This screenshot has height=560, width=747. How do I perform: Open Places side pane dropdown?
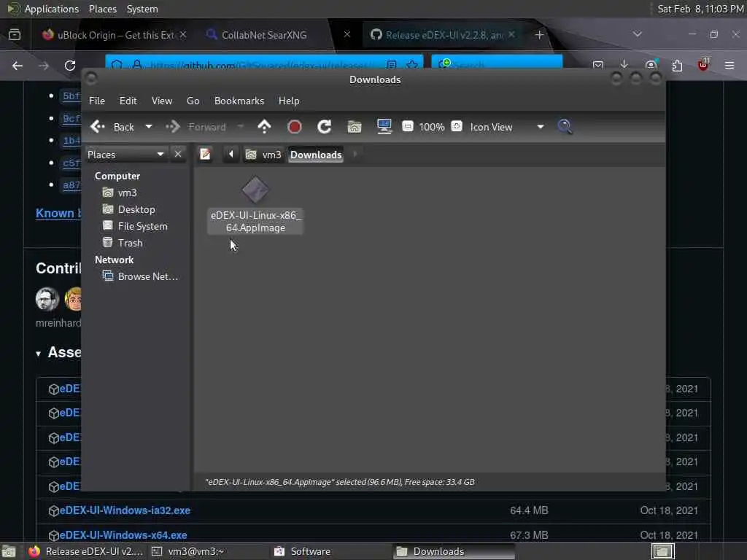125,155
